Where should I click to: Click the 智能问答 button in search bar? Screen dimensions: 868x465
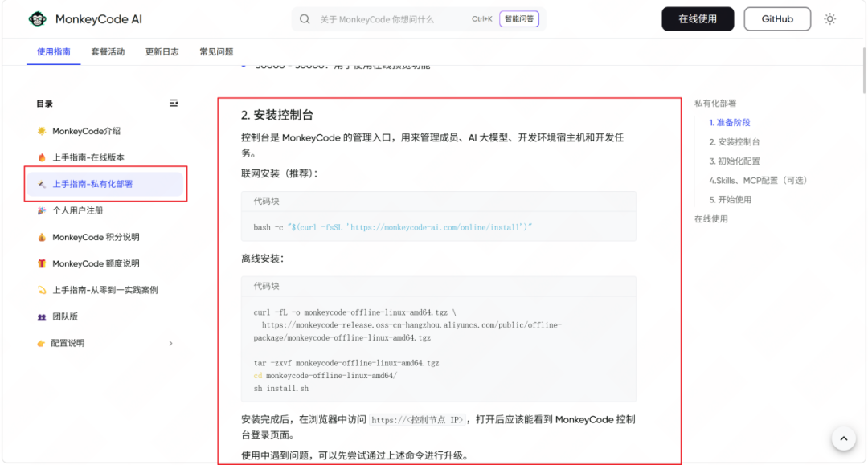(x=519, y=18)
